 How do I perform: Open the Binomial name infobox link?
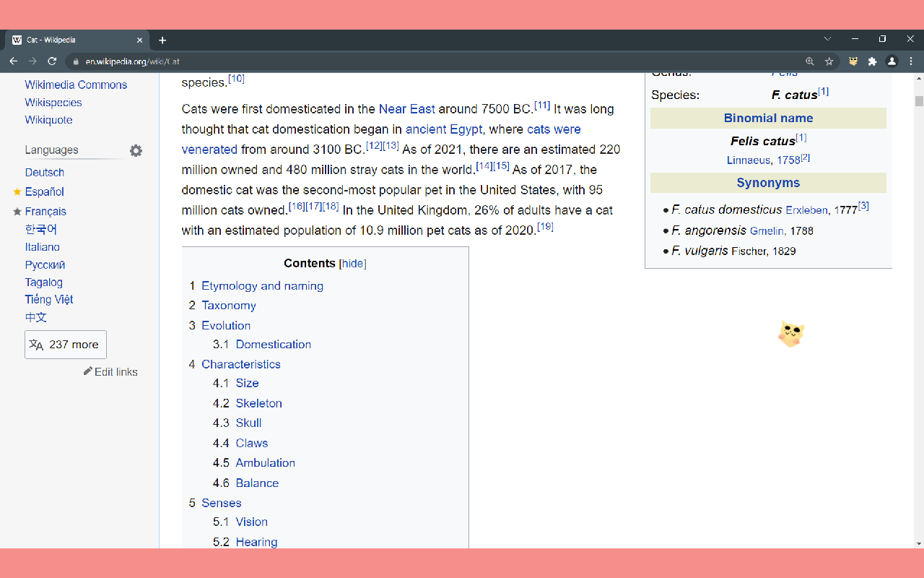pyautogui.click(x=768, y=118)
